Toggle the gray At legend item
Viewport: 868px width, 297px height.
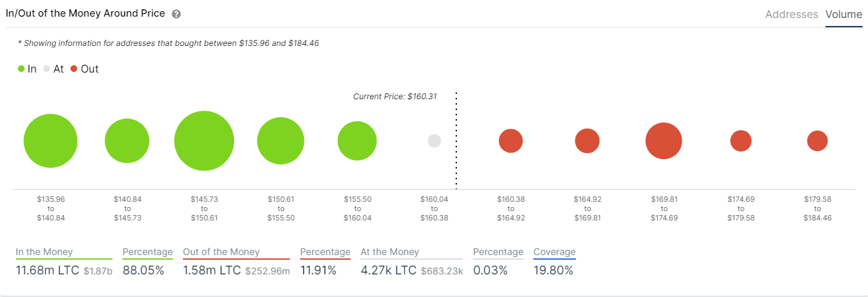coord(53,69)
